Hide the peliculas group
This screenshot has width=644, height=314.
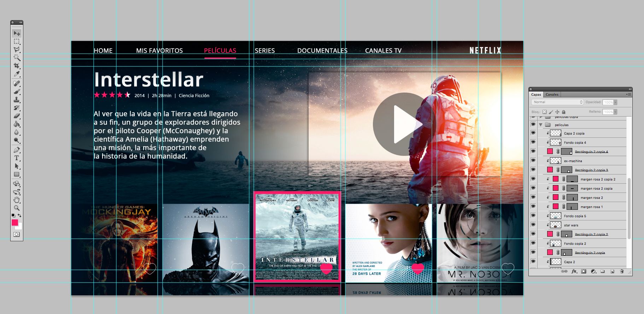coord(533,124)
